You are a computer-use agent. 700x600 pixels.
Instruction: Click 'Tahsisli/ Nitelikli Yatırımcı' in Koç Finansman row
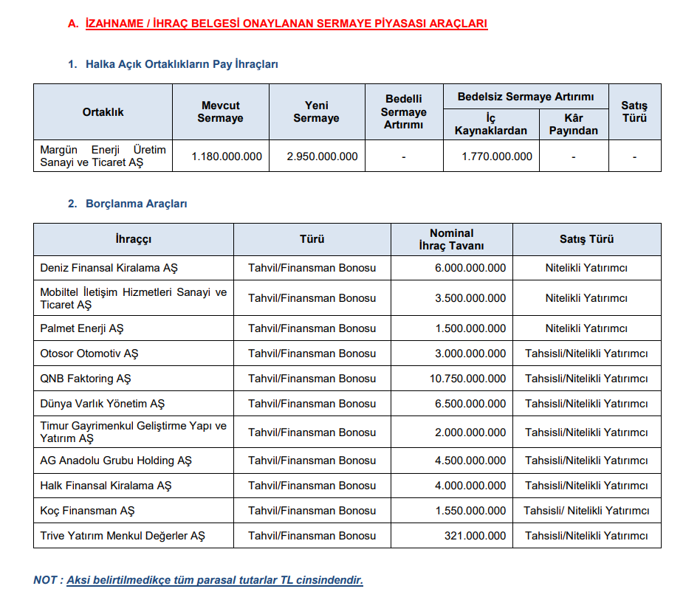point(586,511)
